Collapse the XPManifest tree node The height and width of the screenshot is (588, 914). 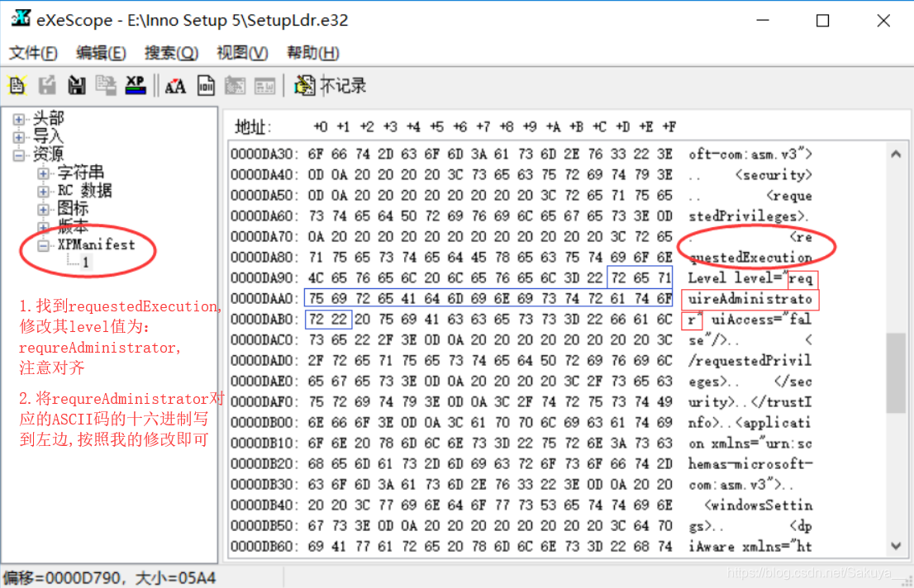43,245
